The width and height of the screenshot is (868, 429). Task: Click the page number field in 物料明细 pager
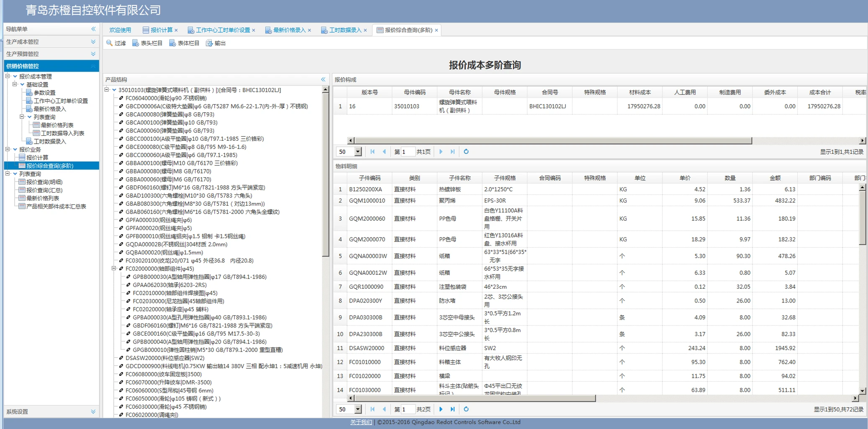pyautogui.click(x=408, y=409)
